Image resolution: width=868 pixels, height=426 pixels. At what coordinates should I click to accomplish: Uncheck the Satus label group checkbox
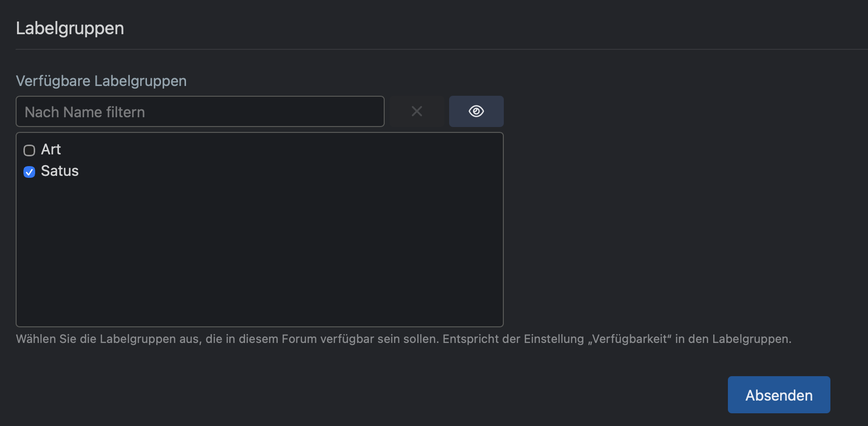[29, 171]
